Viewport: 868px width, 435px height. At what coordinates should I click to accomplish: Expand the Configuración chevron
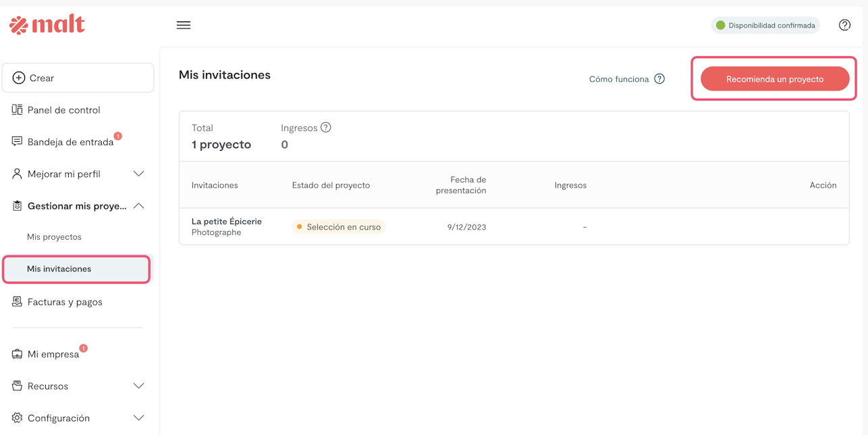pos(138,418)
